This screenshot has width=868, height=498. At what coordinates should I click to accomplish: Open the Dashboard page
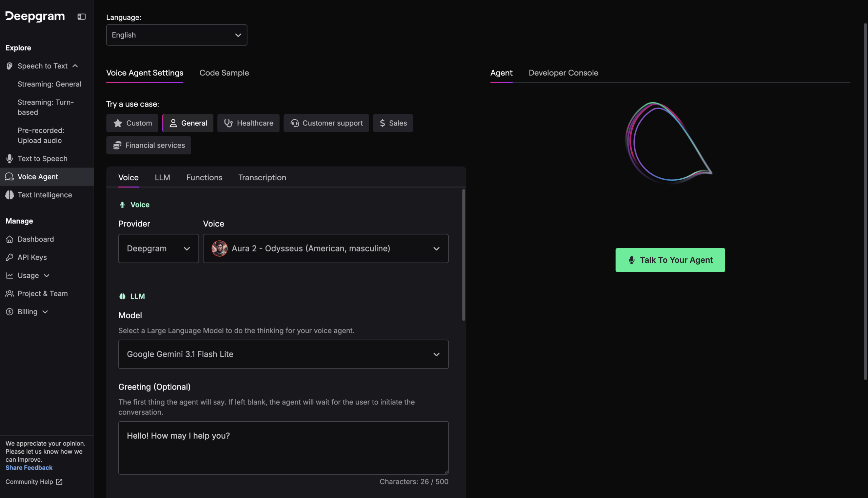(36, 239)
